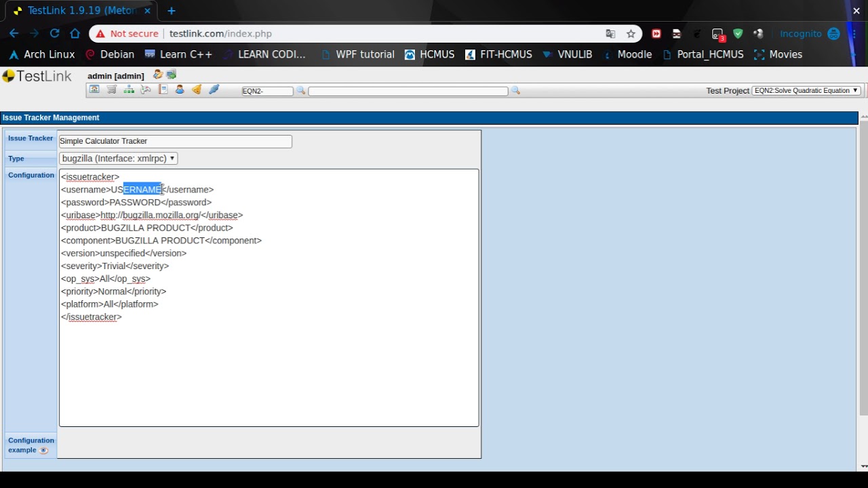
Task: Open the user management person icon
Action: [180, 89]
